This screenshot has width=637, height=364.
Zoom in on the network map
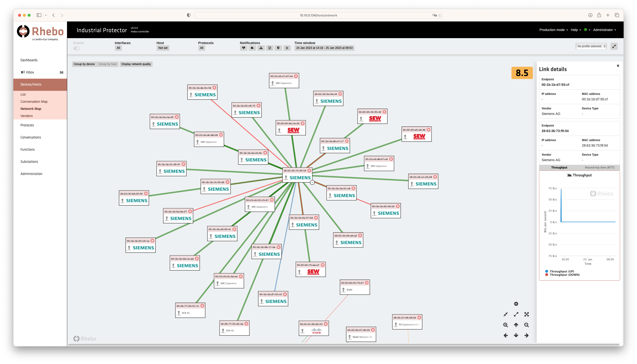(505, 325)
